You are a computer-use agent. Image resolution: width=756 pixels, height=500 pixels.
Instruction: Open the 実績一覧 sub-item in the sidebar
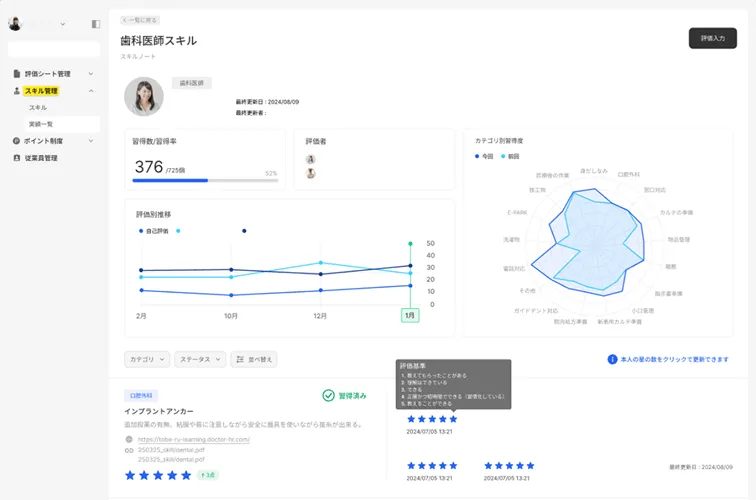tap(63, 124)
